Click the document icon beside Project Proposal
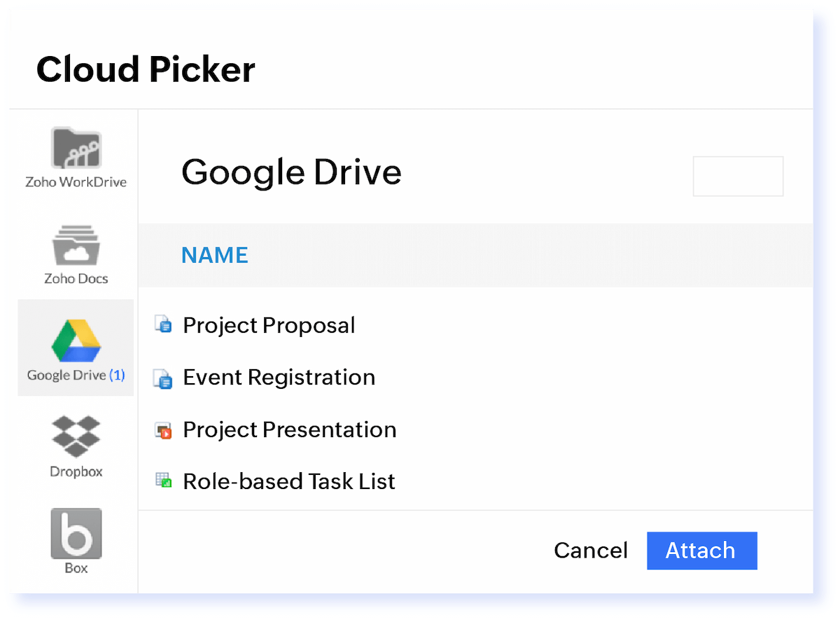Screen dimensions: 840x620 [x=163, y=324]
